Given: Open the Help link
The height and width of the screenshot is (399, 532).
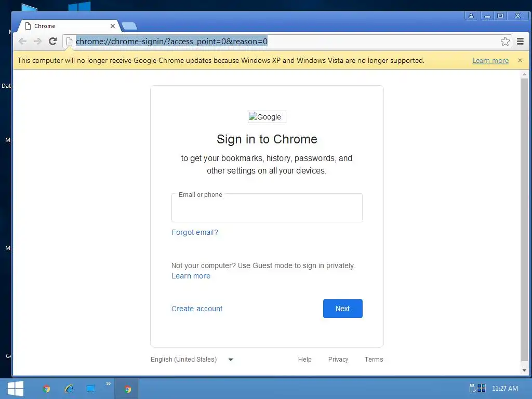Looking at the screenshot, I should (304, 360).
